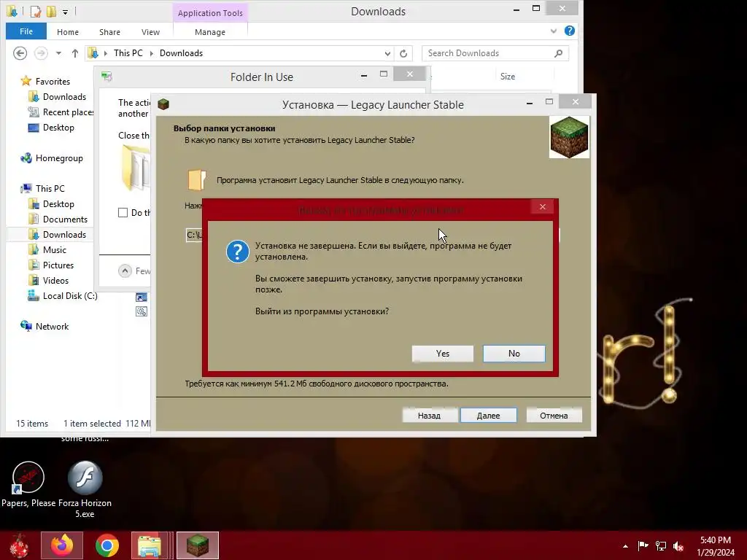Click the install path field in installer
This screenshot has width=747, height=560.
click(x=194, y=235)
